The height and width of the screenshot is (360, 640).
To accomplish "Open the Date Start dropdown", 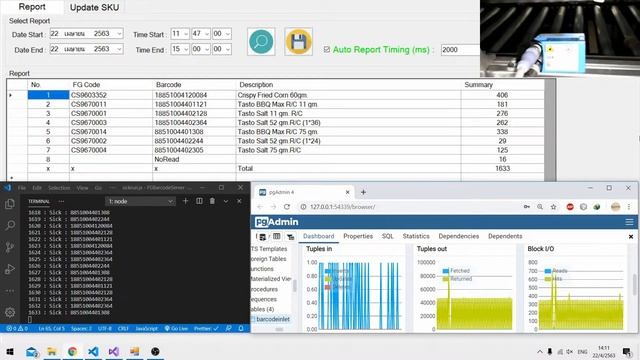I will pyautogui.click(x=119, y=33).
